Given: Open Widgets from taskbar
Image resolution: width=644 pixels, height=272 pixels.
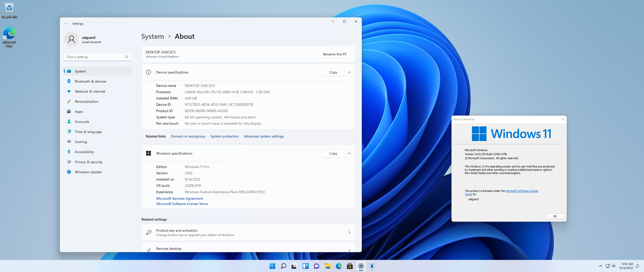Looking at the screenshot, I should (x=305, y=266).
